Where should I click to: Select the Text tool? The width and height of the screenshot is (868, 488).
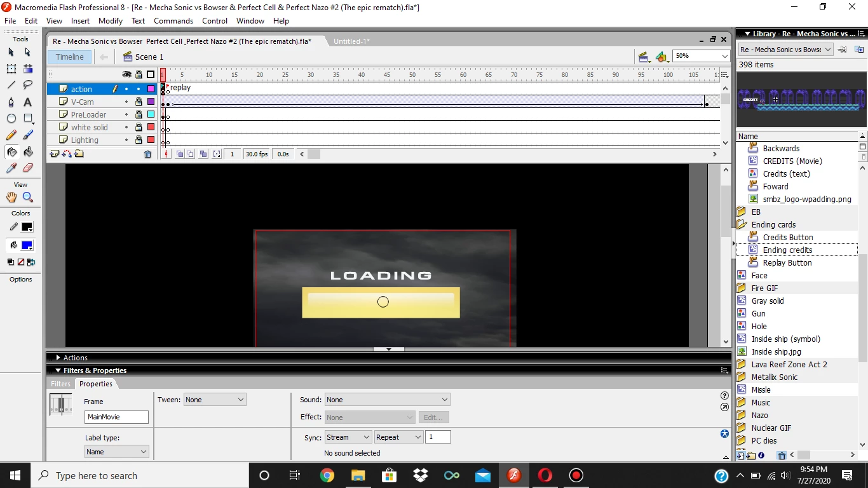[28, 102]
